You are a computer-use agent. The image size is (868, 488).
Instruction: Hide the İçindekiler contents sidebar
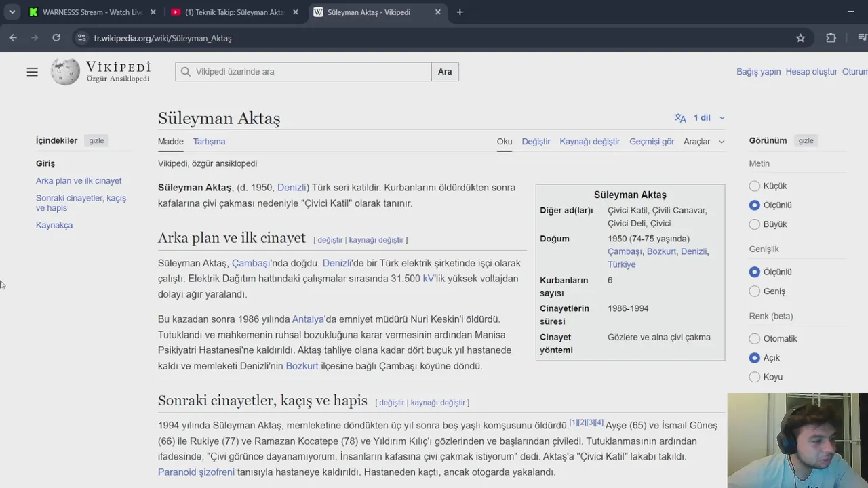point(96,140)
